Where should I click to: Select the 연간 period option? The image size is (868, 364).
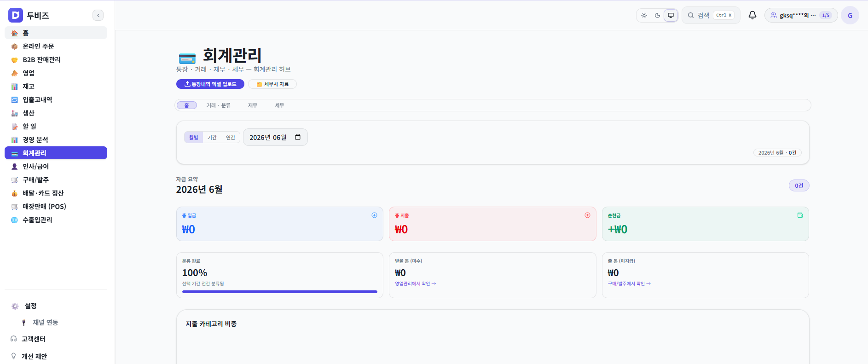coord(231,137)
